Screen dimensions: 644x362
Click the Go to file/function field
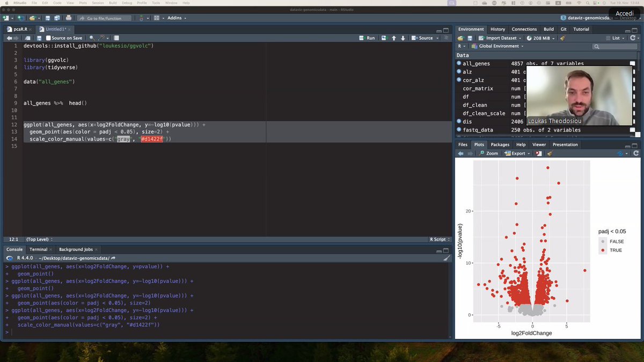[104, 18]
